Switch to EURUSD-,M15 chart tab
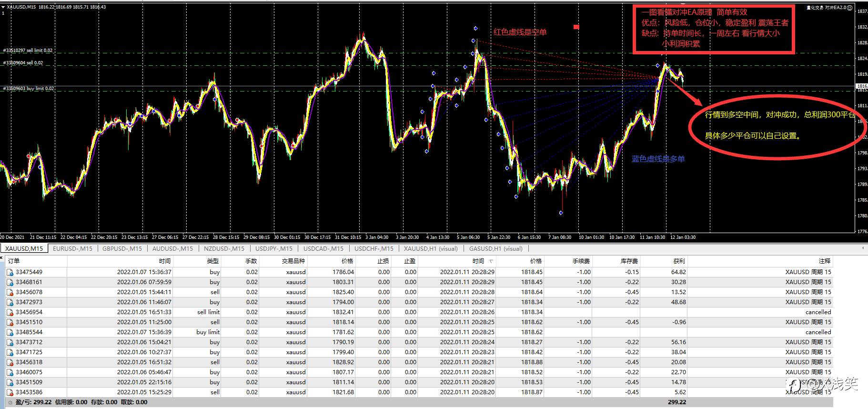This screenshot has width=868, height=409. pos(72,248)
